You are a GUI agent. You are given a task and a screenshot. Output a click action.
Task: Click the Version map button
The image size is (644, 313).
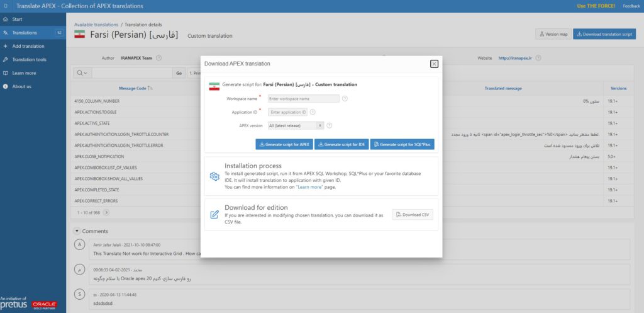coord(553,34)
